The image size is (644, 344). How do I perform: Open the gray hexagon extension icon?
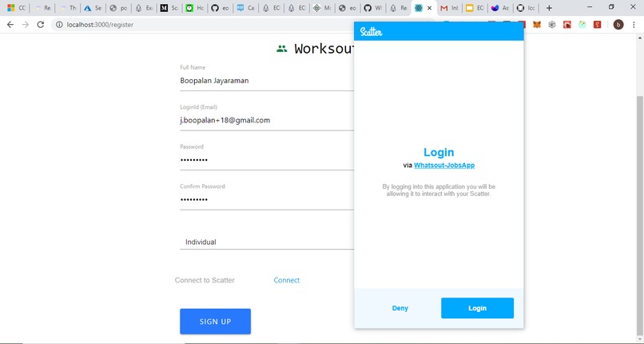point(552,25)
